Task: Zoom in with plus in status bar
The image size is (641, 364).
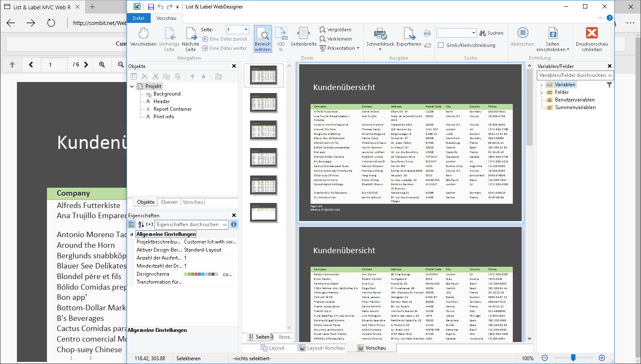Action: pyautogui.click(x=602, y=358)
